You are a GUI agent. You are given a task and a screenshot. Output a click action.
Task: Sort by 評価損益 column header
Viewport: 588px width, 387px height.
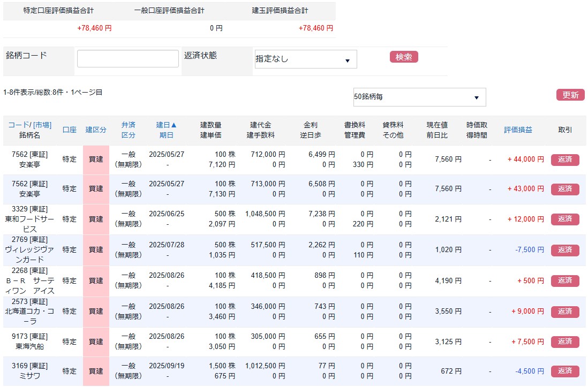518,130
